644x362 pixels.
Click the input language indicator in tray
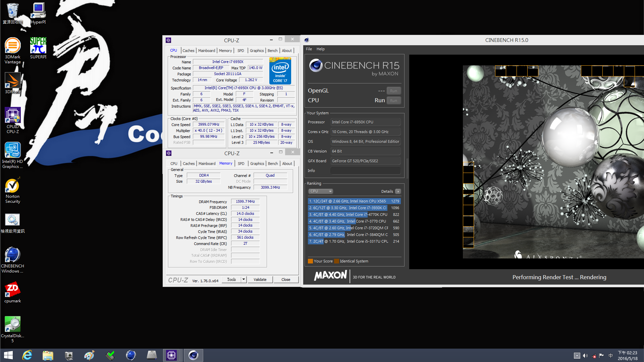point(610,356)
